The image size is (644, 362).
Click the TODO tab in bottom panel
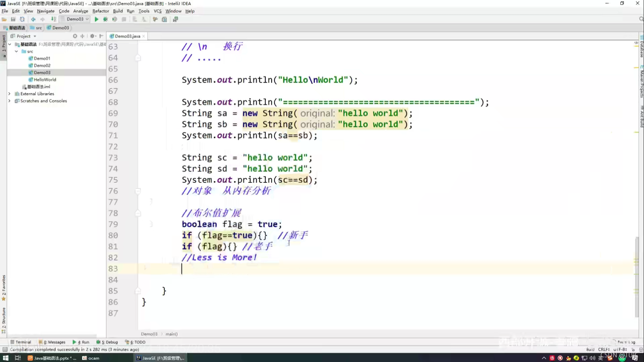pos(139,342)
